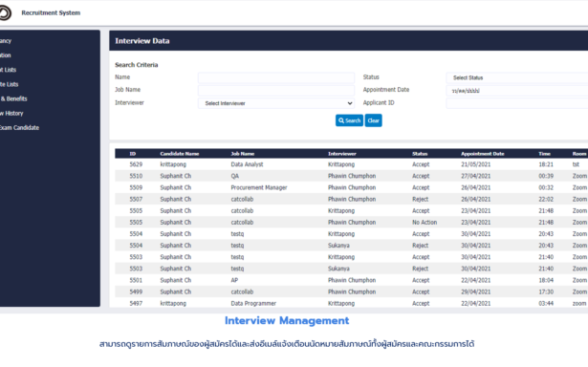Click time 18:21 cell
The height and width of the screenshot is (367, 588).
tap(546, 164)
